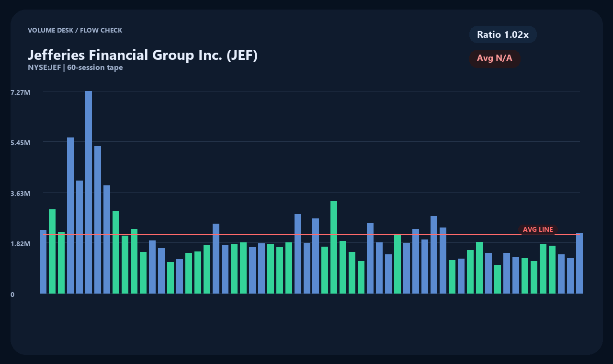
Task: Click the 7.27M axis label
Action: pos(21,92)
